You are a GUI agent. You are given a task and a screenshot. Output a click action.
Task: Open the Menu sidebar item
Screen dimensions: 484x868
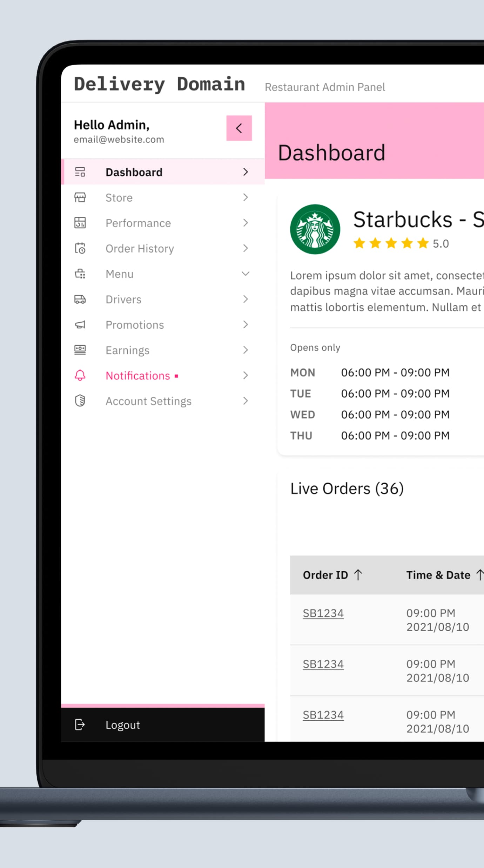tap(163, 274)
